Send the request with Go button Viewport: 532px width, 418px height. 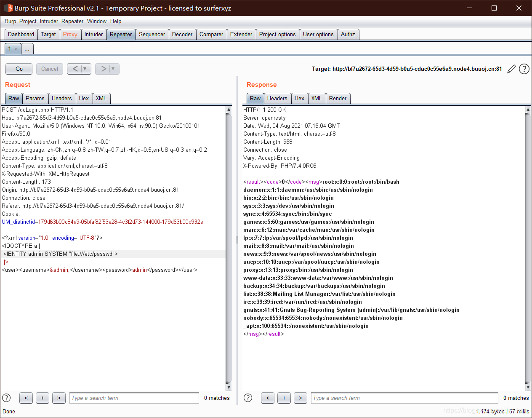pos(19,69)
